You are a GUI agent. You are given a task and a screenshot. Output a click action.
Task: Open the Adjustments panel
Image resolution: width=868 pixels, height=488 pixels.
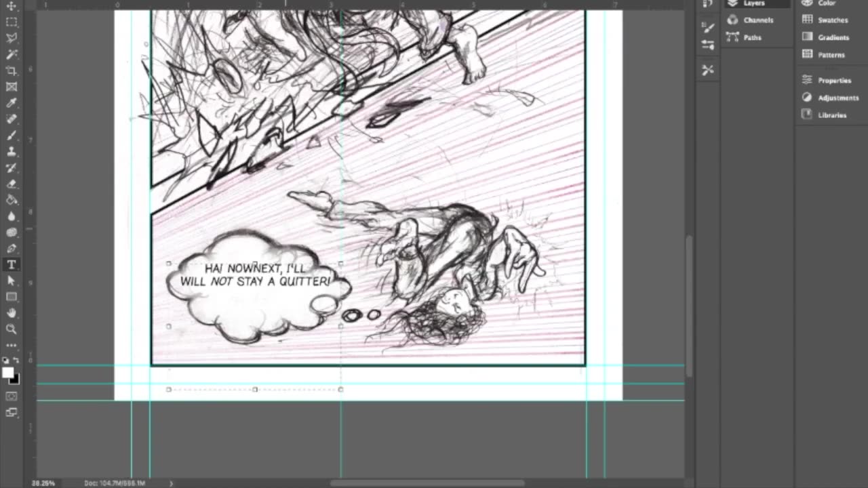[831, 98]
